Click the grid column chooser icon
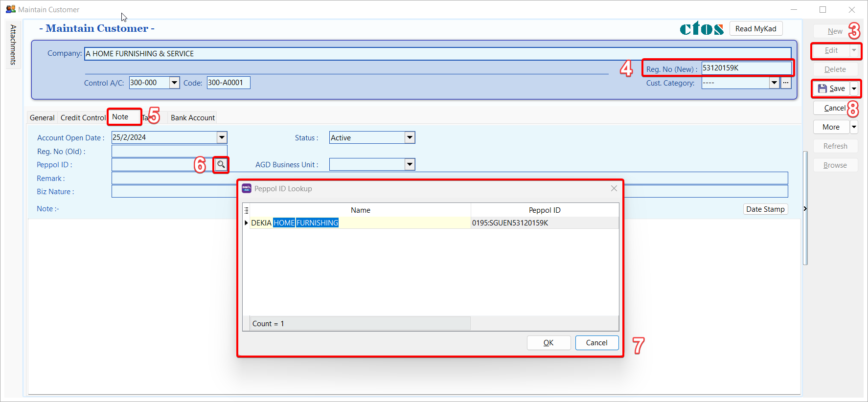 tap(247, 210)
